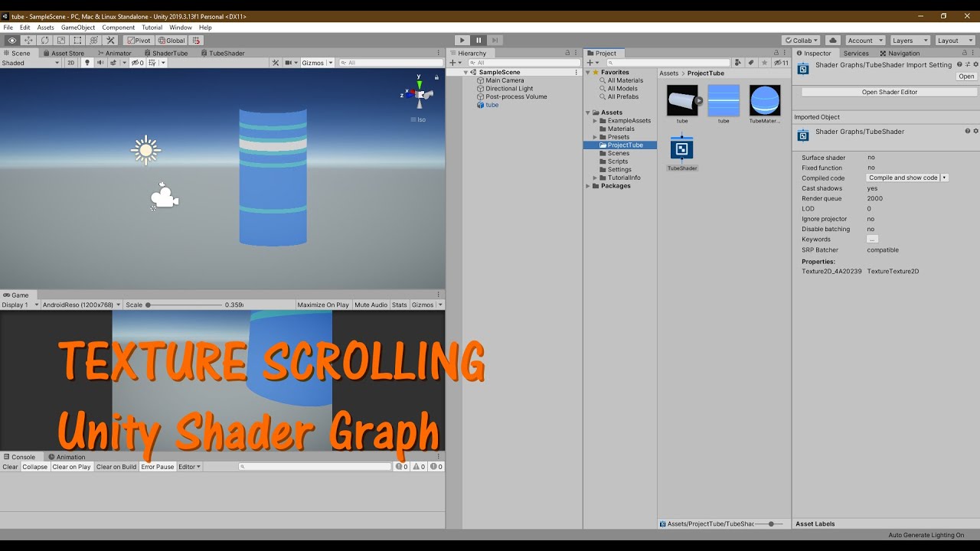Click the Stats button
Image resolution: width=980 pixels, height=551 pixels.
(400, 305)
